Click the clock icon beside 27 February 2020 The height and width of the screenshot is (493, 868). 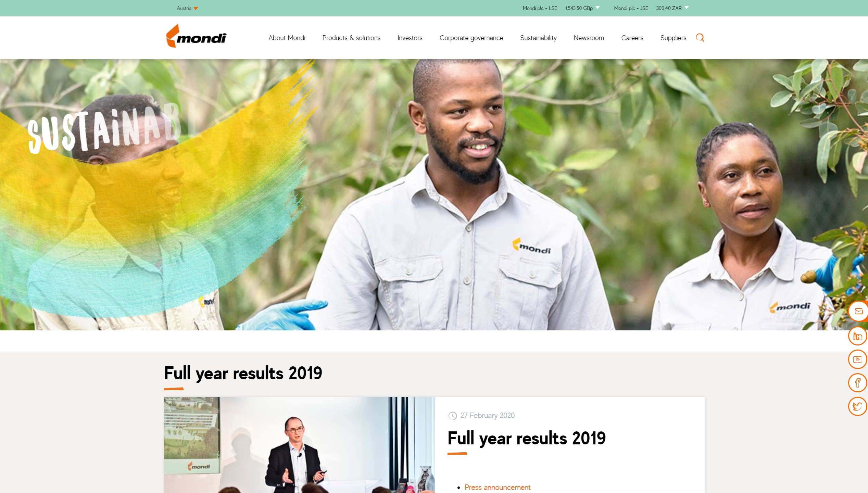453,416
